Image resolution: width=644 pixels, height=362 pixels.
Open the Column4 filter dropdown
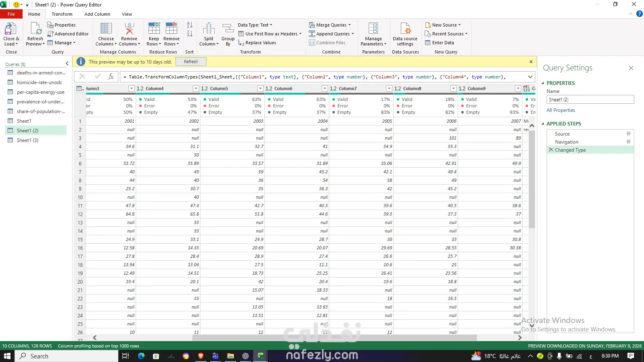pyautogui.click(x=196, y=88)
